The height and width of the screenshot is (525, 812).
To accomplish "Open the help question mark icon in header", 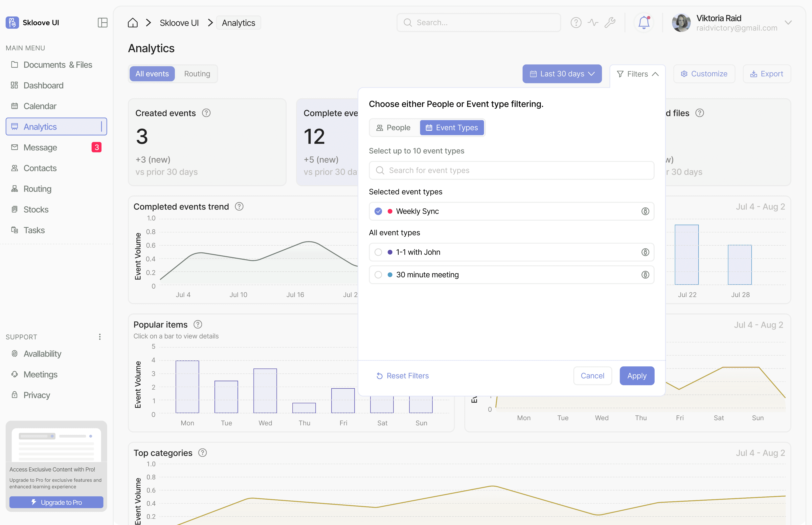I will 576,22.
